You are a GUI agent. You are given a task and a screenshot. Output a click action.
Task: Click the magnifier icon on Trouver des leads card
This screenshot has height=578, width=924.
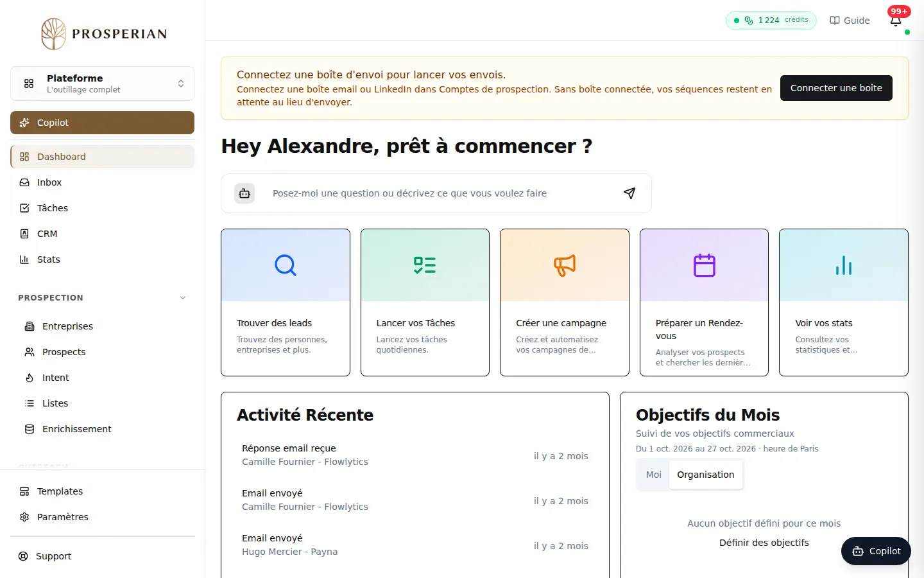286,265
